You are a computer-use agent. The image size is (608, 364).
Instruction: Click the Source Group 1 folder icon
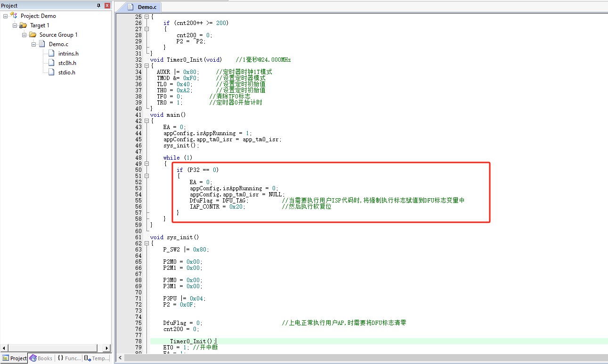click(32, 35)
